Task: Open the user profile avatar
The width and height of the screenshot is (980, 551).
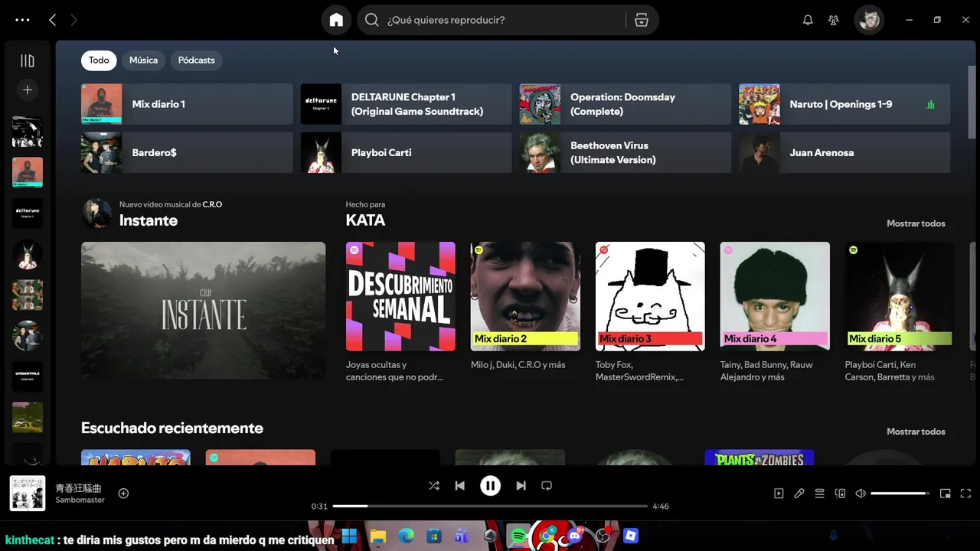Action: coord(869,20)
